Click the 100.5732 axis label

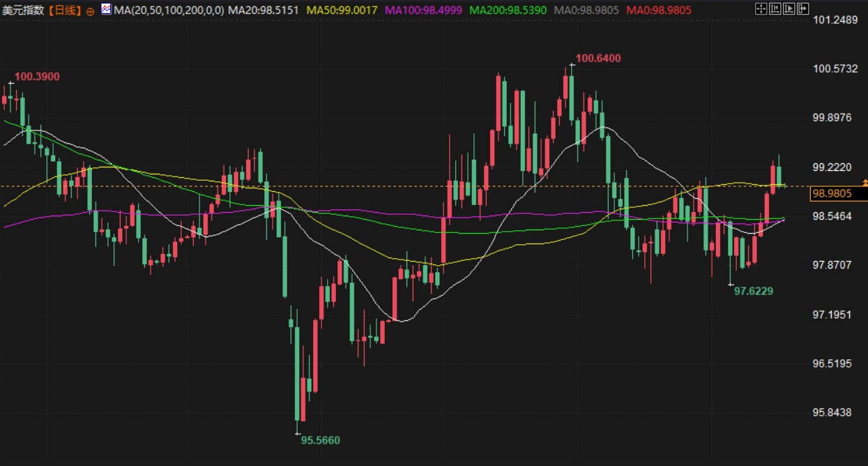[835, 68]
